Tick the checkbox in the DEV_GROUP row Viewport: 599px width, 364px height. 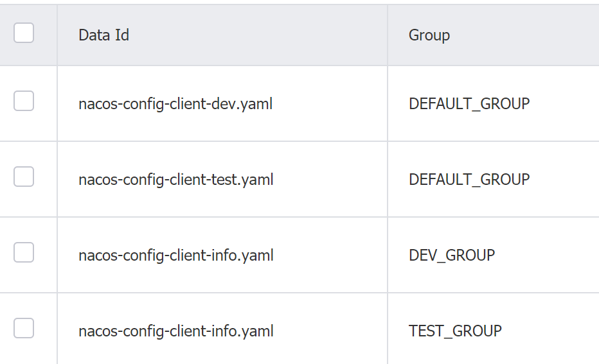[x=24, y=252]
